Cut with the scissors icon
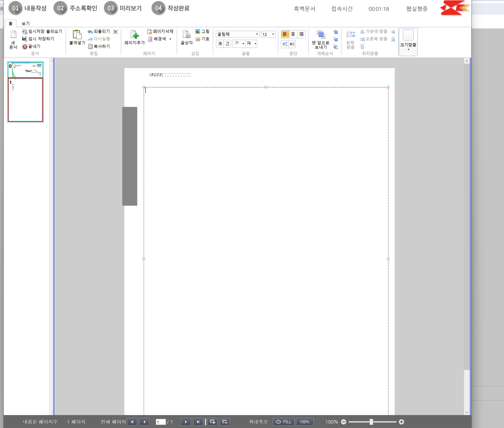 pos(115,32)
